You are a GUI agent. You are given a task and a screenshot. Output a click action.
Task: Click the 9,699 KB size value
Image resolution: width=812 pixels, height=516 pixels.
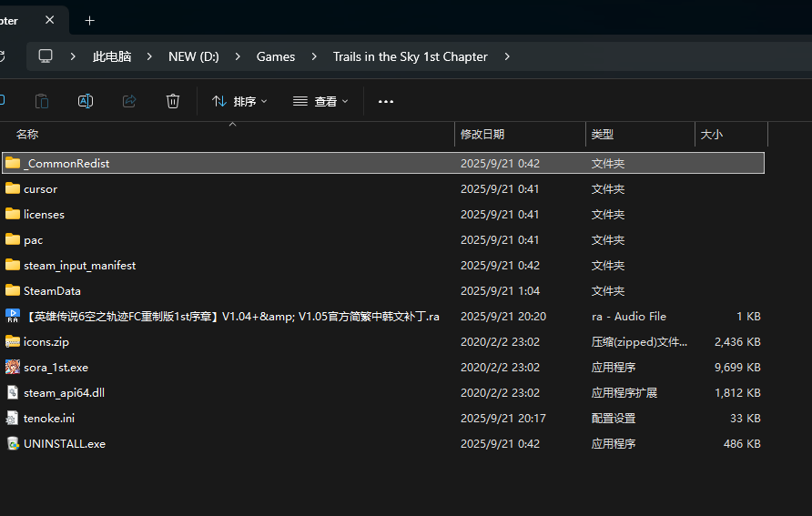(737, 368)
